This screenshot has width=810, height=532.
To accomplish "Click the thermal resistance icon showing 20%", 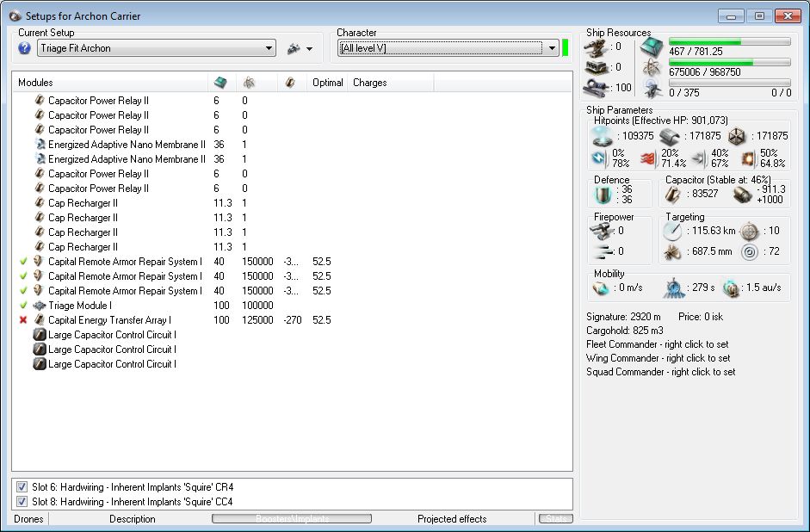I will [648, 158].
